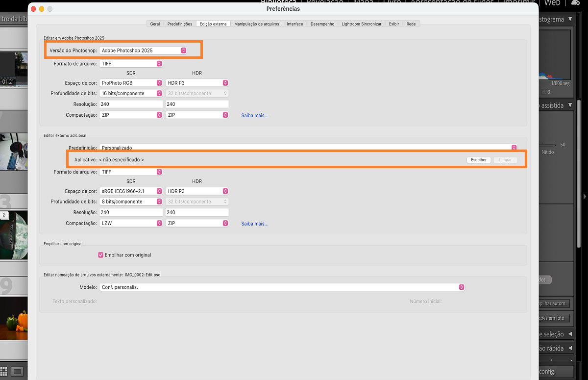Collapse the assistida panel triangle

point(570,105)
